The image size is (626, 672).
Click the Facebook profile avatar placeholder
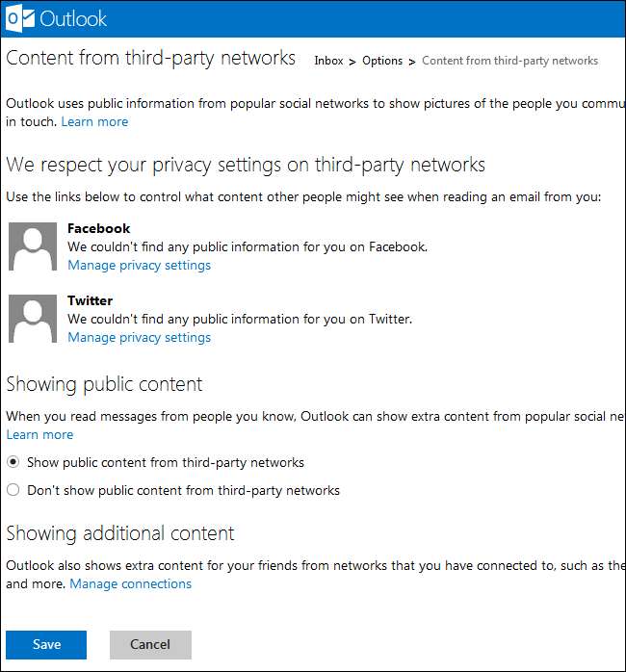pyautogui.click(x=33, y=246)
